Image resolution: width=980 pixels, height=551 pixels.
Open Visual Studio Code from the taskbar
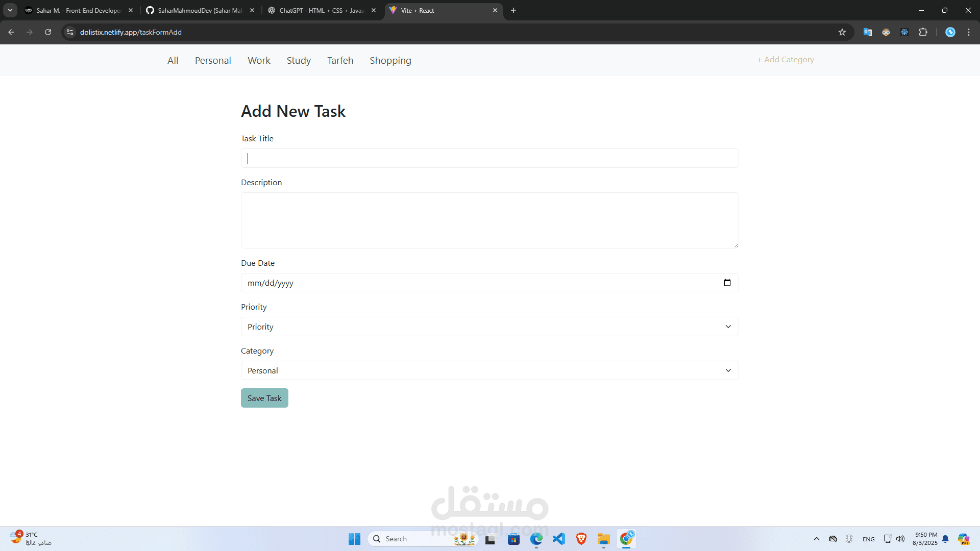click(559, 539)
